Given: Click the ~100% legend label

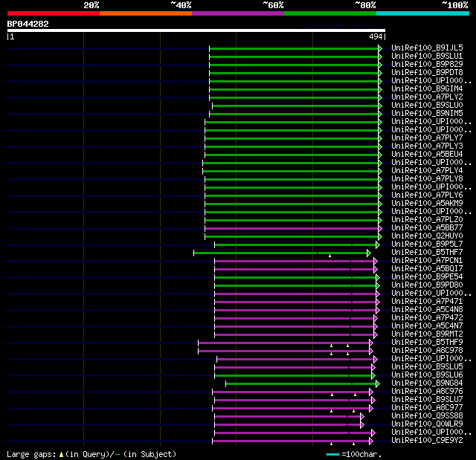Looking at the screenshot, I should 455,5.
